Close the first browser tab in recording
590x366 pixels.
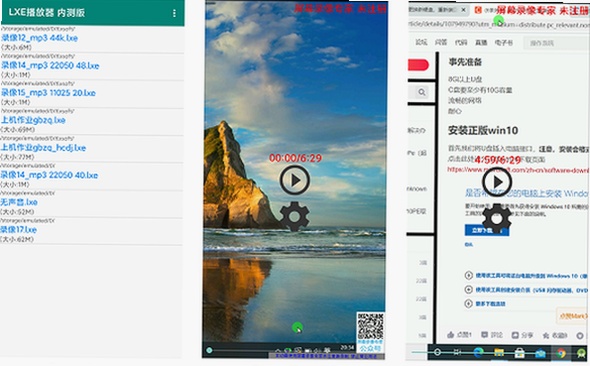464,10
